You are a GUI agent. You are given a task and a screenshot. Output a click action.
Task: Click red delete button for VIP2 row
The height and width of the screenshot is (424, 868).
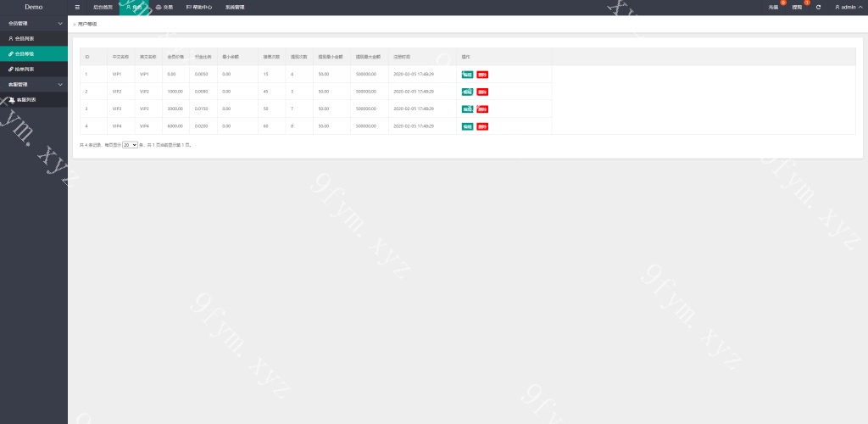point(482,92)
